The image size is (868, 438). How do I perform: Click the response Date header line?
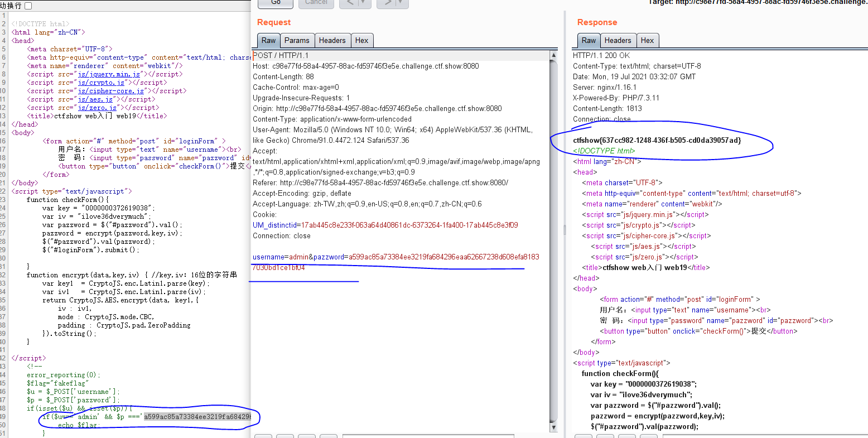coord(634,76)
